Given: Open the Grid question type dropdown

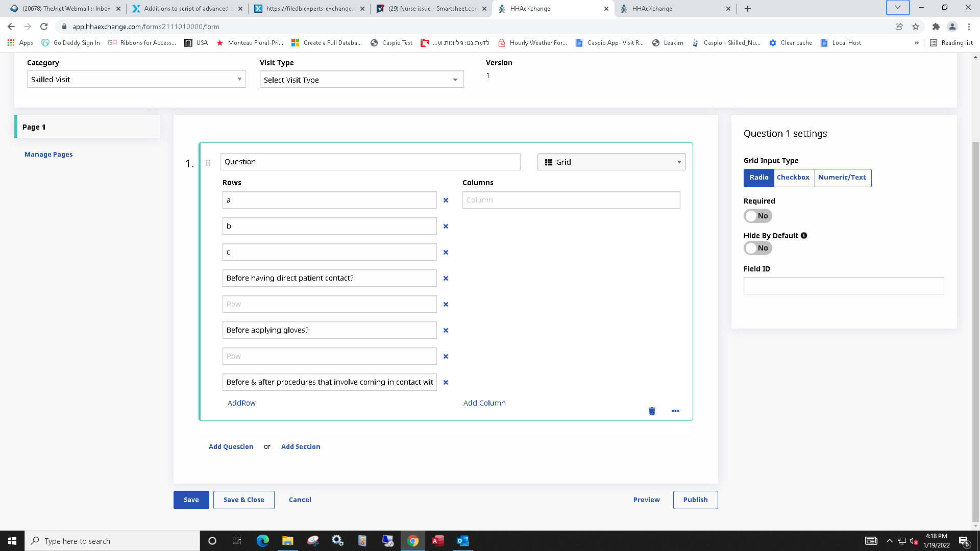Looking at the screenshot, I should tap(611, 162).
